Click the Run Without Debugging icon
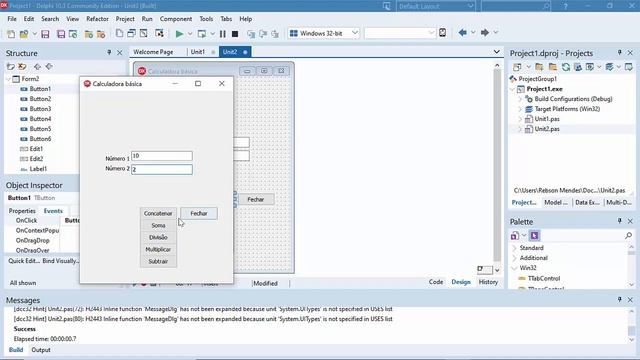This screenshot has width=640, height=360. 202,34
